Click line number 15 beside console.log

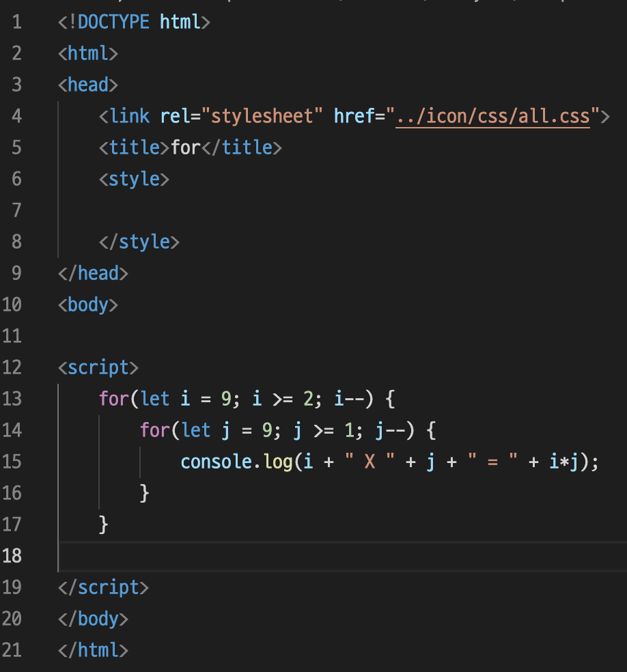12,462
